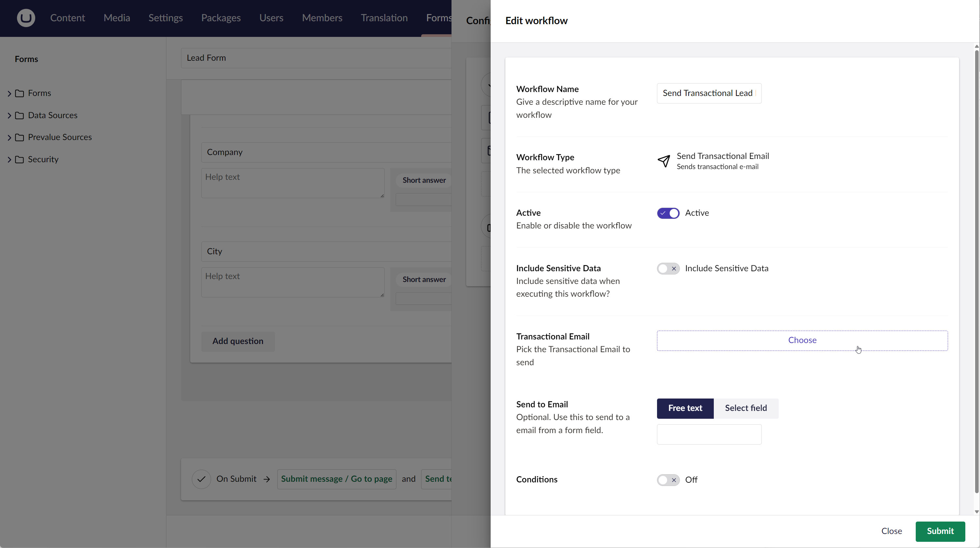Click the scrollbar down arrow
This screenshot has width=980, height=548.
(x=977, y=512)
